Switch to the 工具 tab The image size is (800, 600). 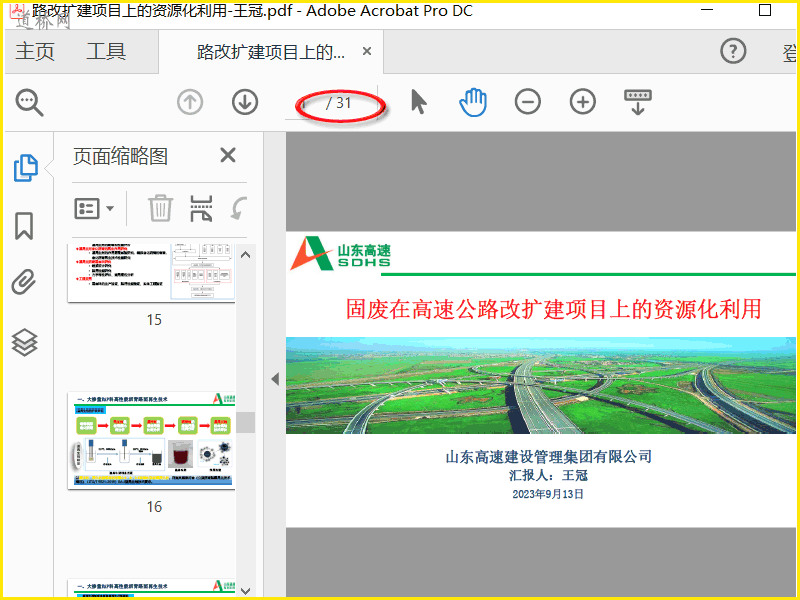(x=106, y=52)
